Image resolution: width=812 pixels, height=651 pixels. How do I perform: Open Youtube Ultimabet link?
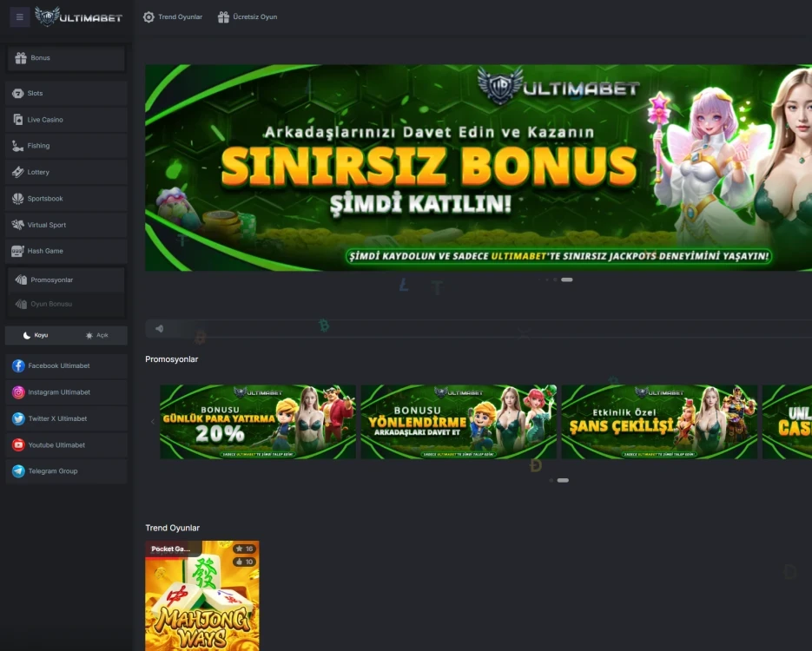66,445
